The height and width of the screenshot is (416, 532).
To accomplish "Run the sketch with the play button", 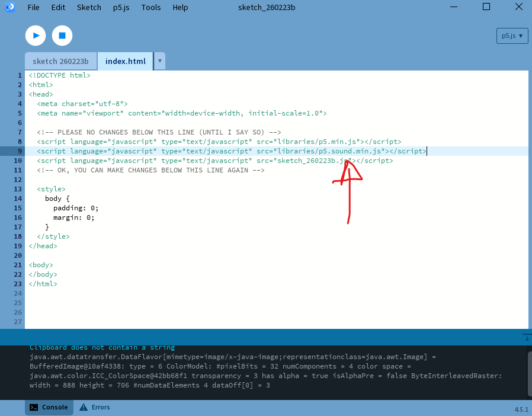I will [36, 36].
